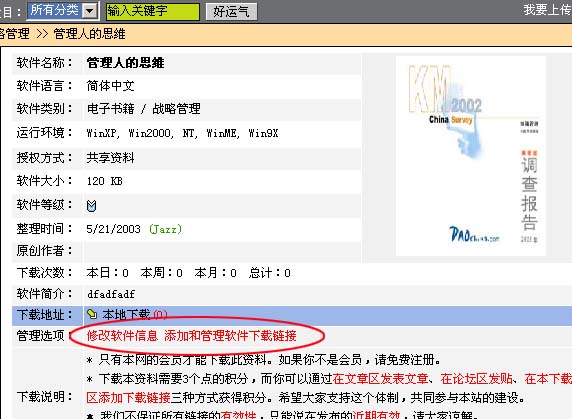This screenshot has width=572, height=419.
Task: Click the 区添加下载链接 red link
Action: (128, 397)
